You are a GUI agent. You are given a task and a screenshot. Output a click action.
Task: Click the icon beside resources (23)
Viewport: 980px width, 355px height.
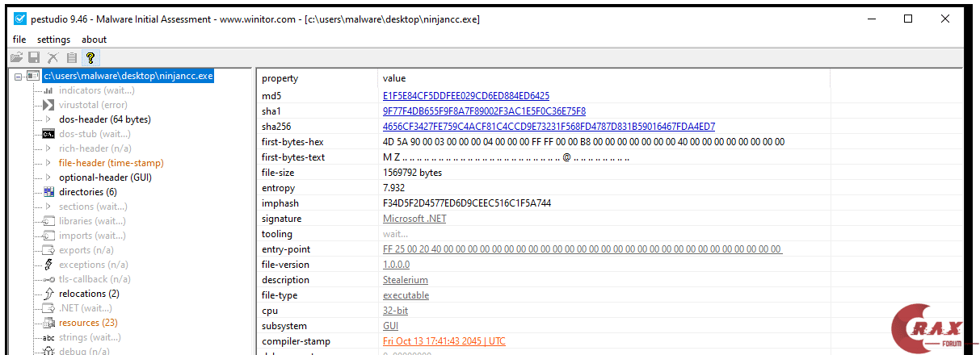48,323
